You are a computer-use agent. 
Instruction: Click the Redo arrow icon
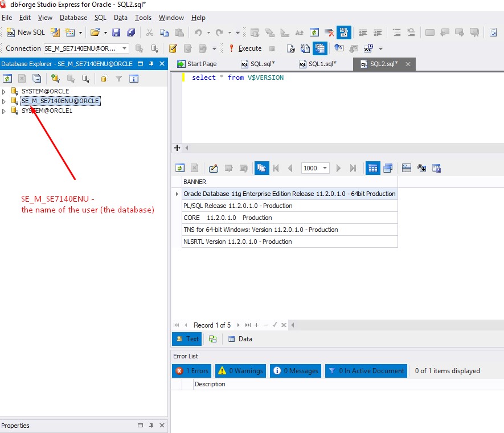(x=219, y=32)
